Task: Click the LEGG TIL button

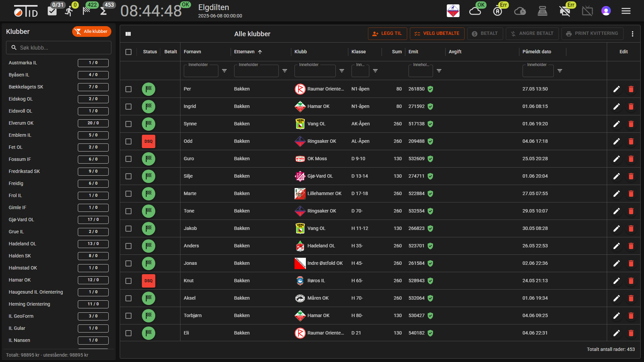Action: (x=387, y=34)
